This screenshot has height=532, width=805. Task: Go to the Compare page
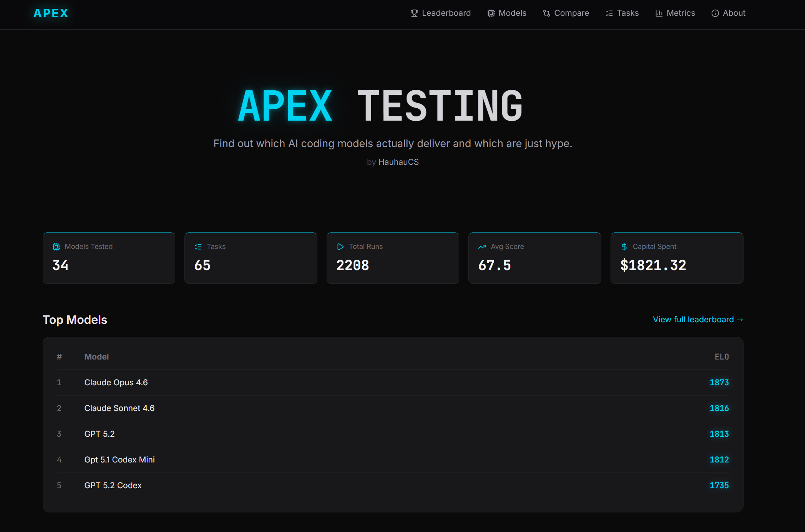pos(571,13)
